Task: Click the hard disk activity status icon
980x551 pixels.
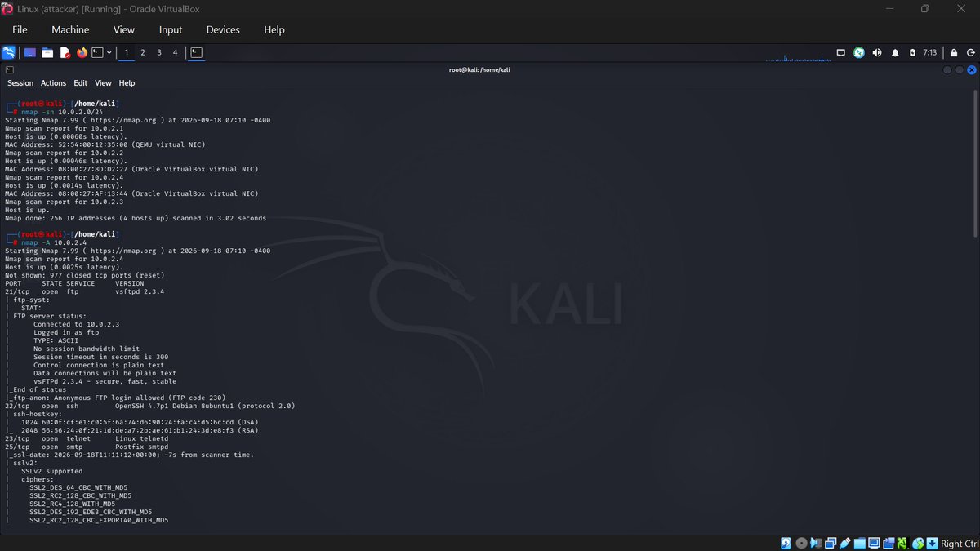Action: click(786, 544)
